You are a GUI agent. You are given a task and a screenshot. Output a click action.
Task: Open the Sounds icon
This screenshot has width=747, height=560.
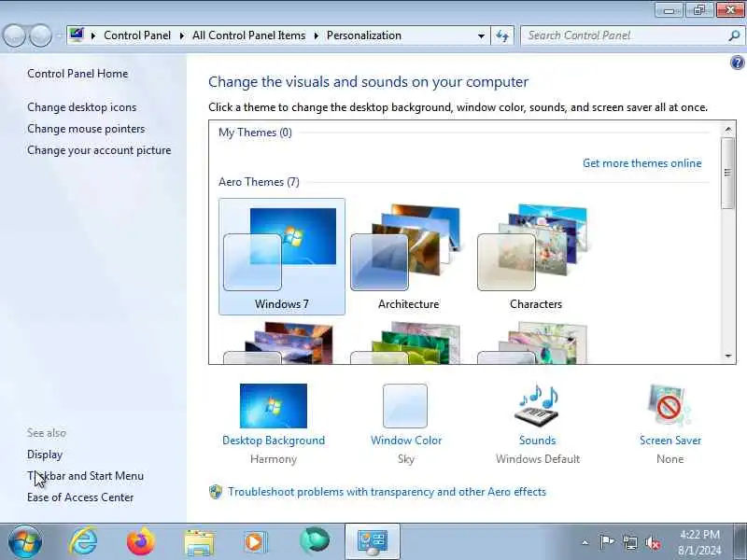538,406
